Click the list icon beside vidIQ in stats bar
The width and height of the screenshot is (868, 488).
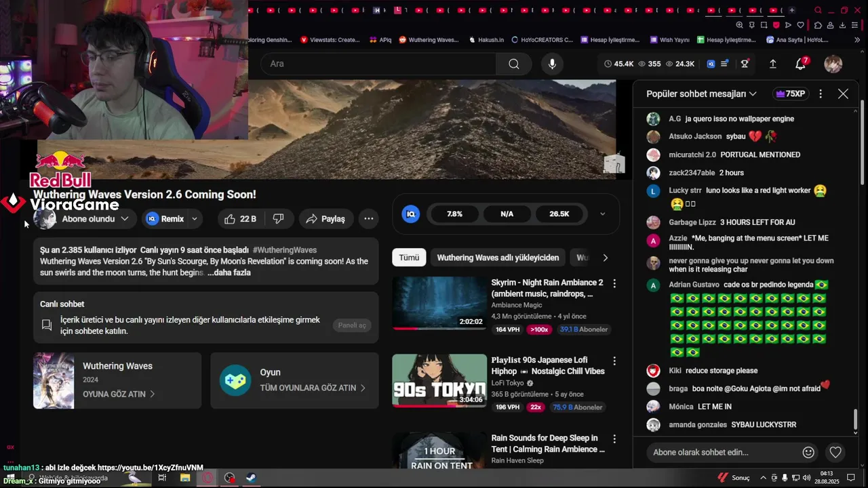pos(724,64)
